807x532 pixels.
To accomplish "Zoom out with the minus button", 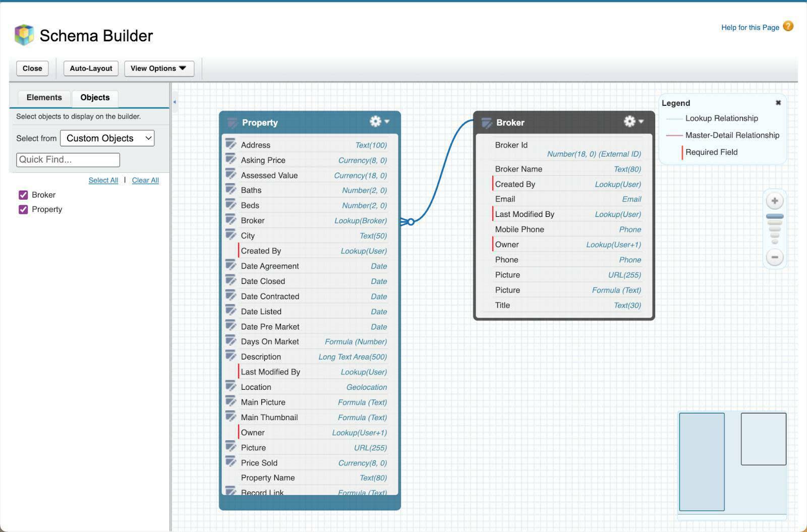I will [x=775, y=257].
